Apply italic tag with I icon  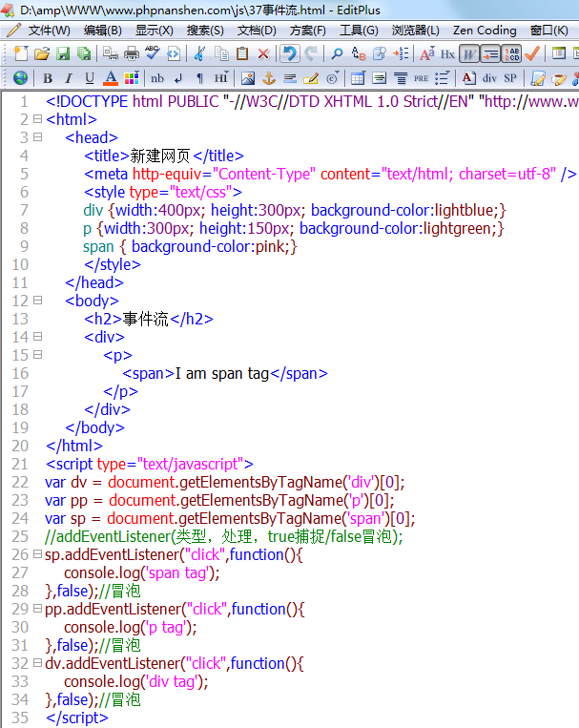pos(69,78)
